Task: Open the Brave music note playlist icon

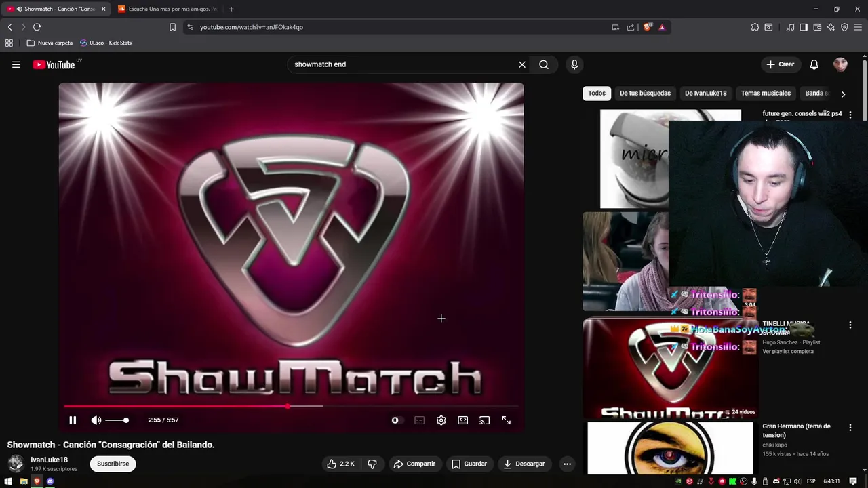Action: 790,27
